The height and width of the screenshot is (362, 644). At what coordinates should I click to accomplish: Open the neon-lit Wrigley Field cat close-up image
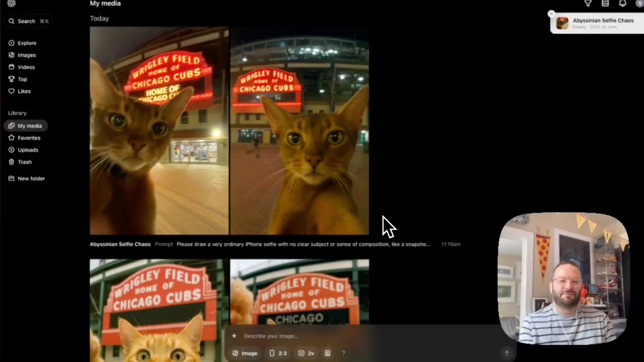(x=159, y=131)
